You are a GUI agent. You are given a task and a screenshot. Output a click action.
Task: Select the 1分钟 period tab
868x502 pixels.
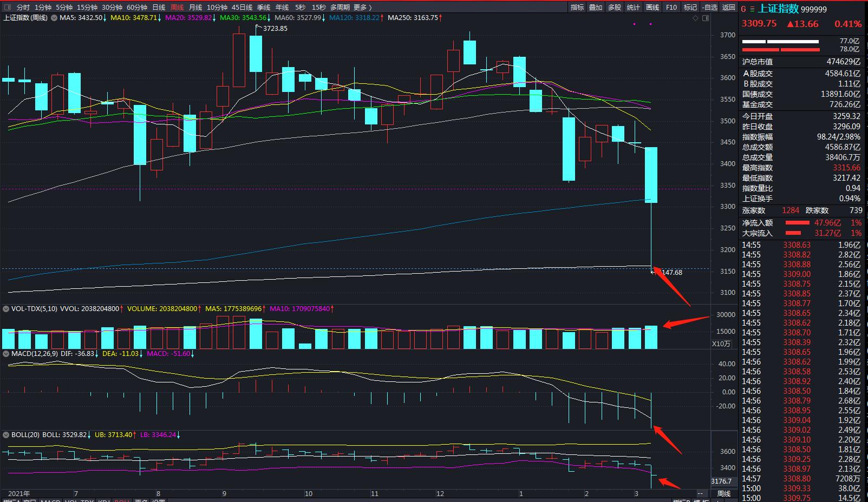tap(43, 7)
